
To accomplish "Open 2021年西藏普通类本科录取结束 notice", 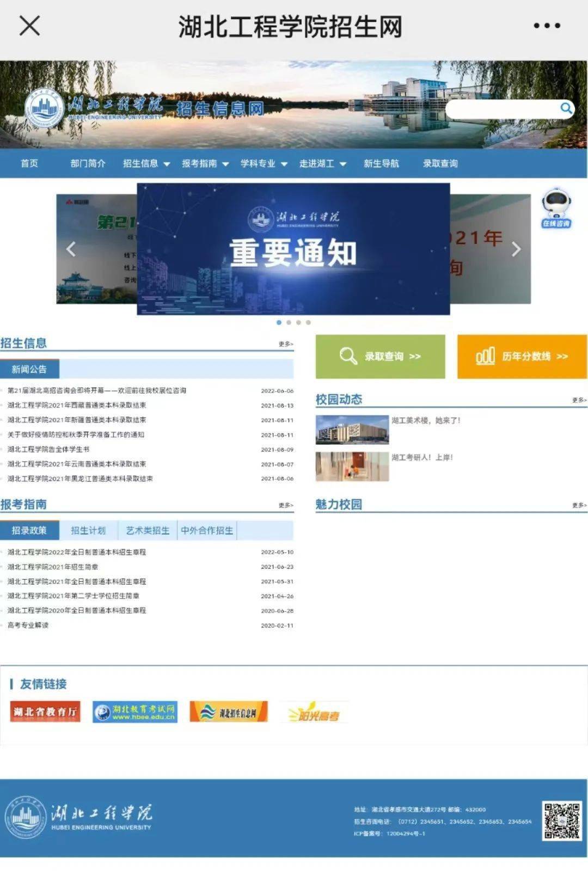I will point(77,405).
